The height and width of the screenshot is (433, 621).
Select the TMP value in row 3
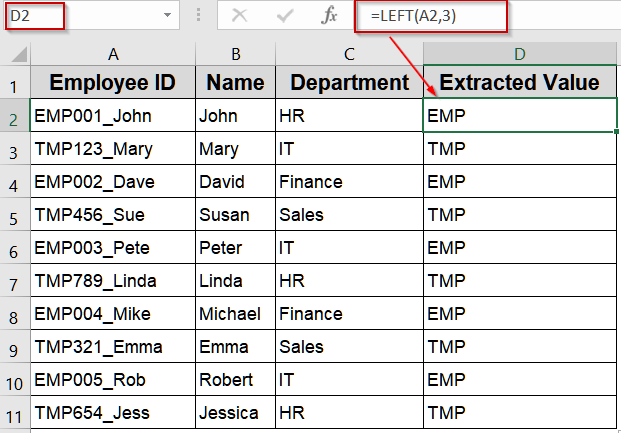pyautogui.click(x=520, y=149)
